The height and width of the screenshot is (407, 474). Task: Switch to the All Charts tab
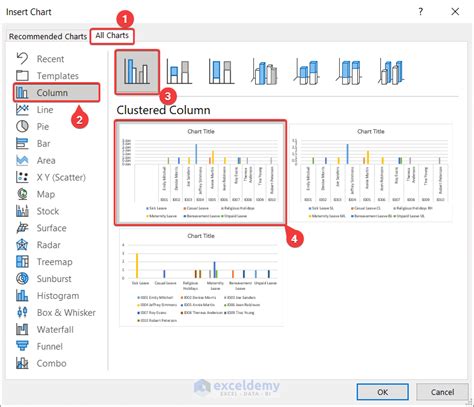(112, 36)
